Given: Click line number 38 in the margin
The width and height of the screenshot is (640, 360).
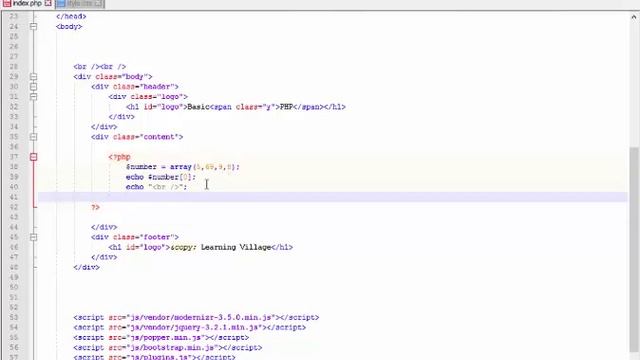Looking at the screenshot, I should [14, 167].
